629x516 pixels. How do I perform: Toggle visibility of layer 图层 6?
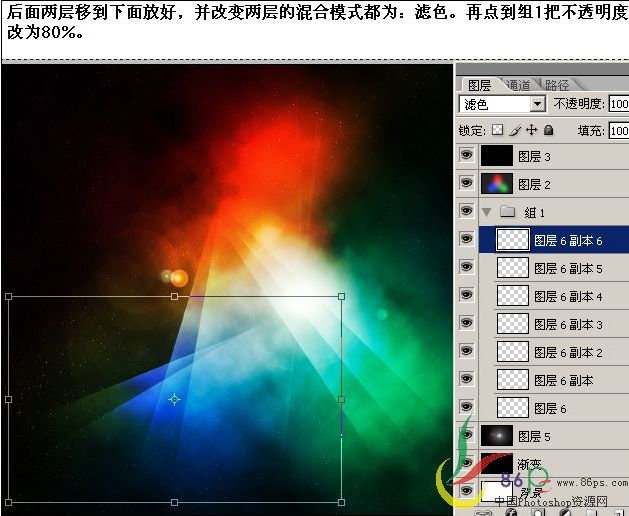[x=466, y=407]
